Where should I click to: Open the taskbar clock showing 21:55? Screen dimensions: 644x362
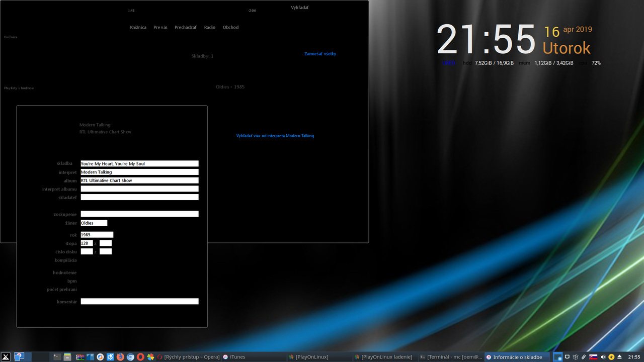[x=634, y=357]
